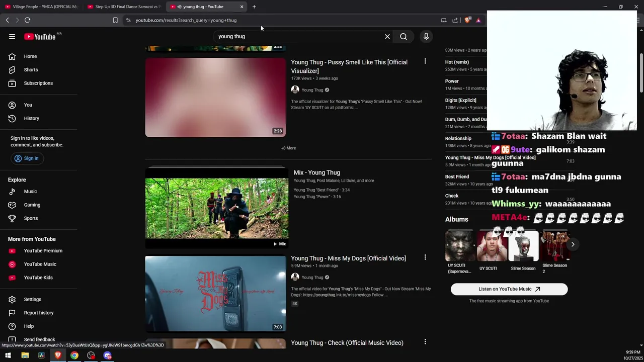Open a new browser tab
The height and width of the screenshot is (362, 644).
pos(254,7)
